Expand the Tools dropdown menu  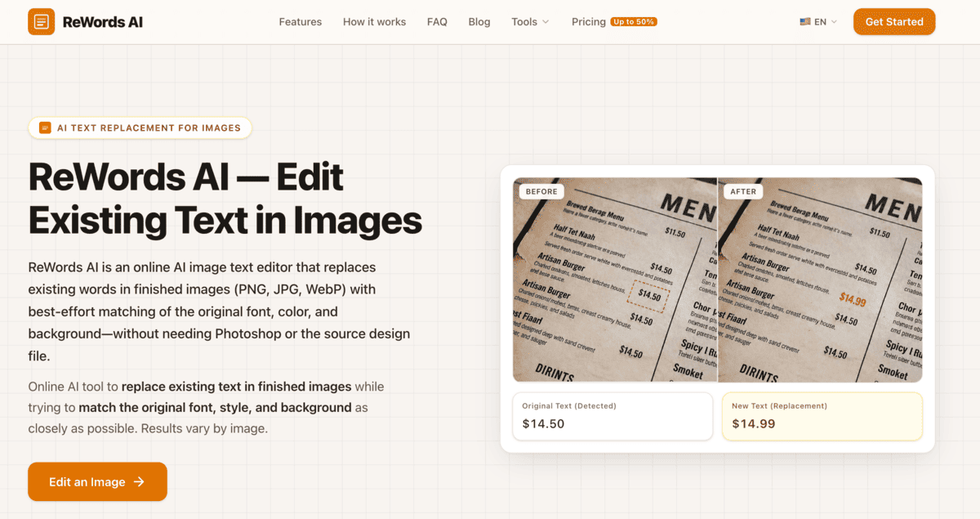click(530, 22)
